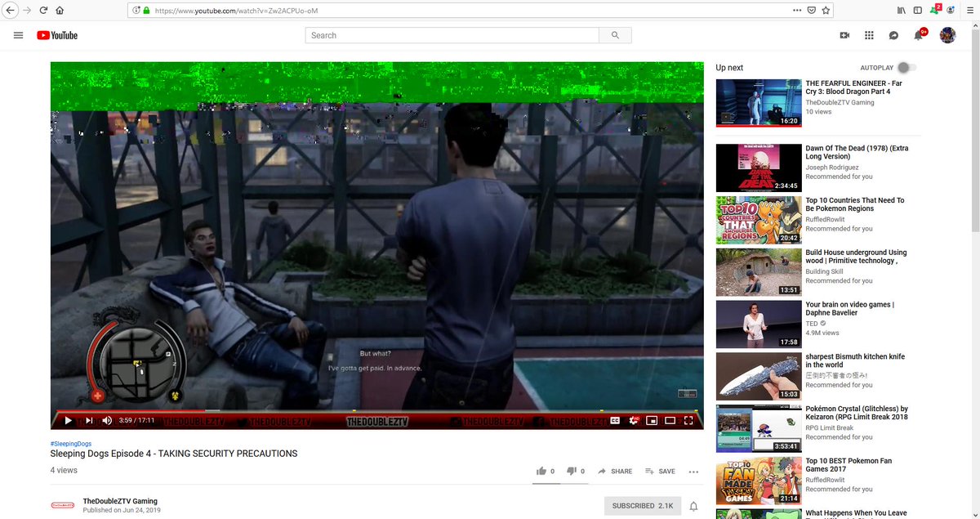
Task: Enter full screen mode
Action: [x=688, y=421]
